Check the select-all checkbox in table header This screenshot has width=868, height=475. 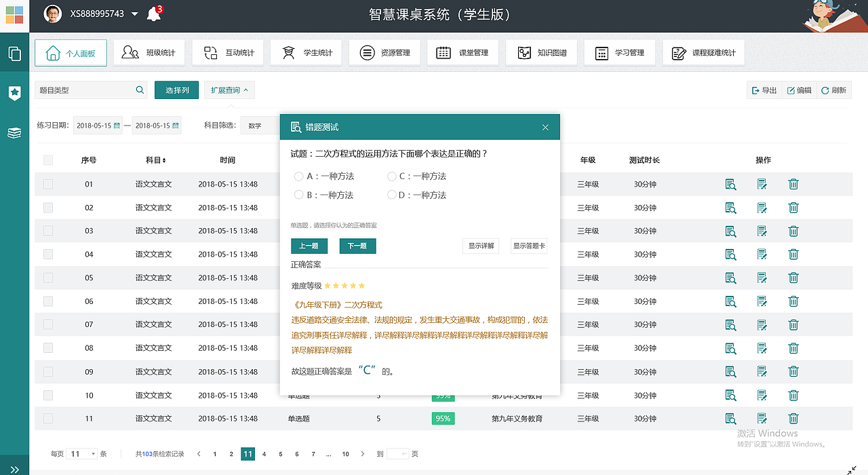tap(47, 160)
